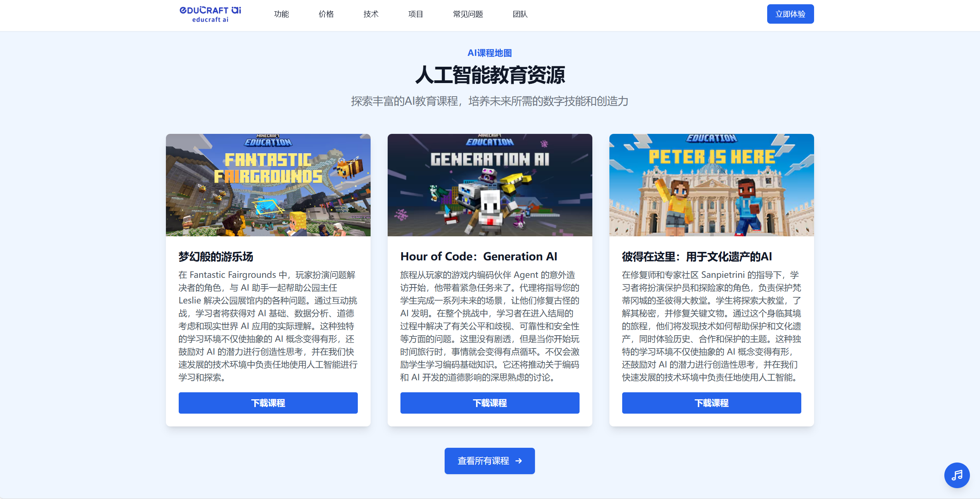This screenshot has width=980, height=499.
Task: Go to the 技术 nav item
Action: [x=371, y=14]
